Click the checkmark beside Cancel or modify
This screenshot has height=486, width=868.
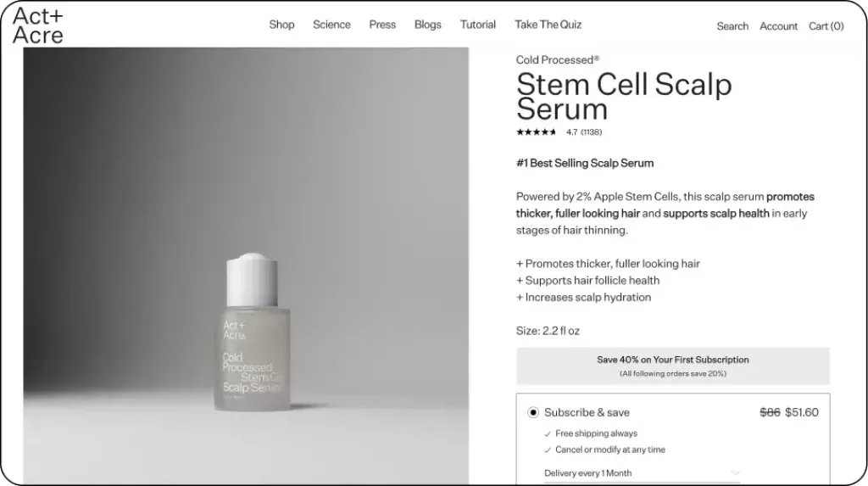547,450
